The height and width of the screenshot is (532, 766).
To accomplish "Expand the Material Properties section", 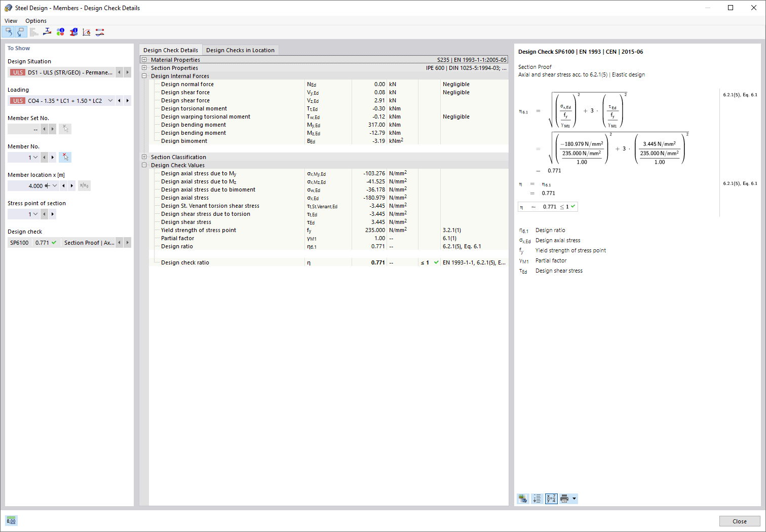I will point(144,59).
